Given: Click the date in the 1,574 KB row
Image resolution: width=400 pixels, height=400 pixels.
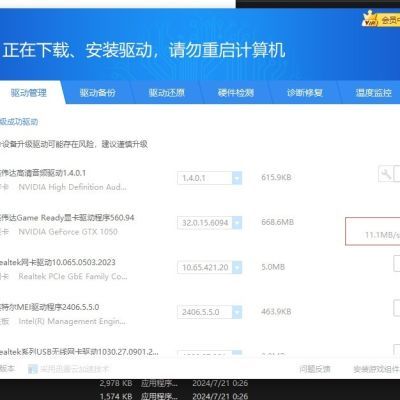Looking at the screenshot, I should click(220, 396).
